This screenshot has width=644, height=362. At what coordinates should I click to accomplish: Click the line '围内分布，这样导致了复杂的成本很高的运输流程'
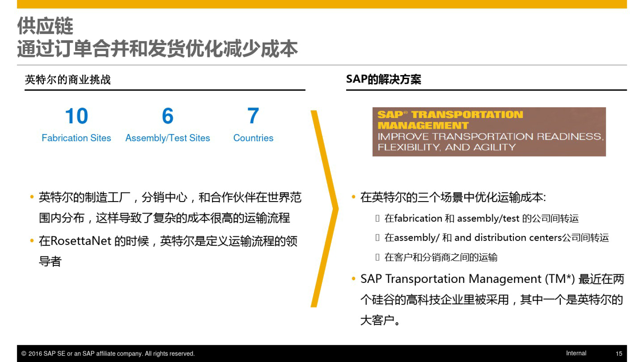[164, 218]
